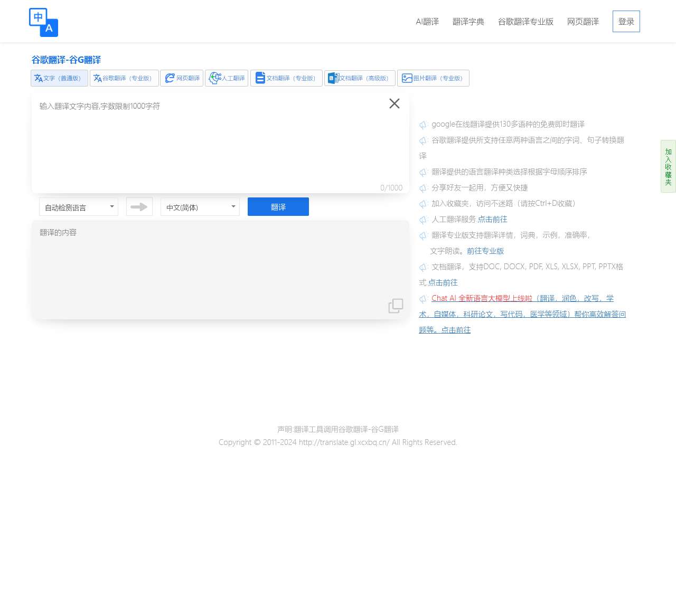Click the 谷歌翻译-谷G翻译 heading link
This screenshot has height=616, width=676.
click(66, 60)
